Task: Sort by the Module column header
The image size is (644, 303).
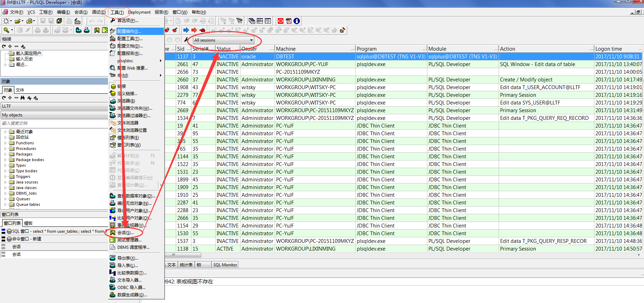Action: (463, 49)
